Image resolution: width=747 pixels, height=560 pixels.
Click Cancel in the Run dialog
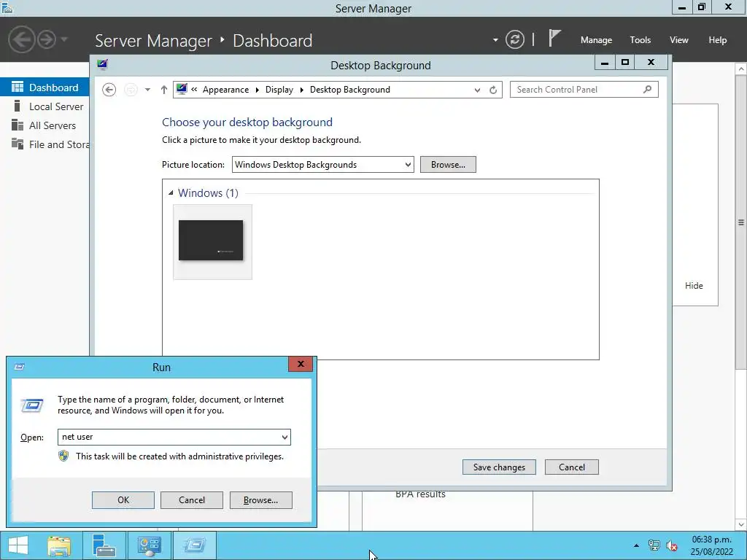[x=192, y=500]
